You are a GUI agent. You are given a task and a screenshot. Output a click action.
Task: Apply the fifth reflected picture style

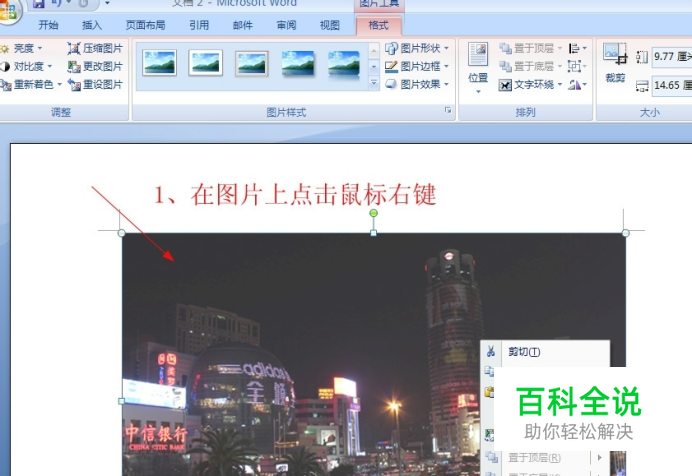(x=344, y=64)
